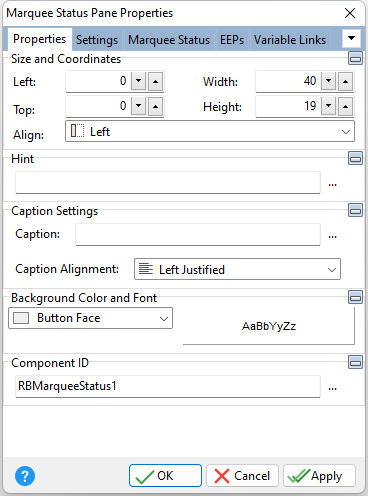Click the Apply button
This screenshot has height=496, width=368.
[319, 476]
